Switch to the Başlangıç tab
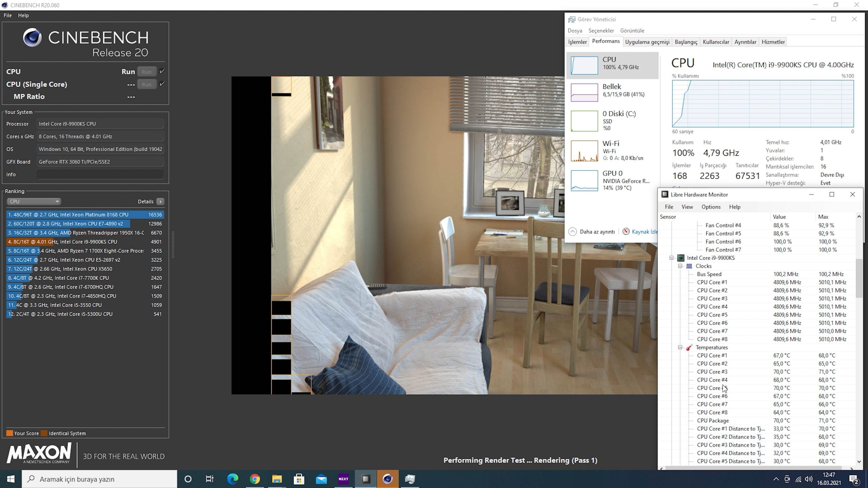868x488 pixels. [686, 42]
